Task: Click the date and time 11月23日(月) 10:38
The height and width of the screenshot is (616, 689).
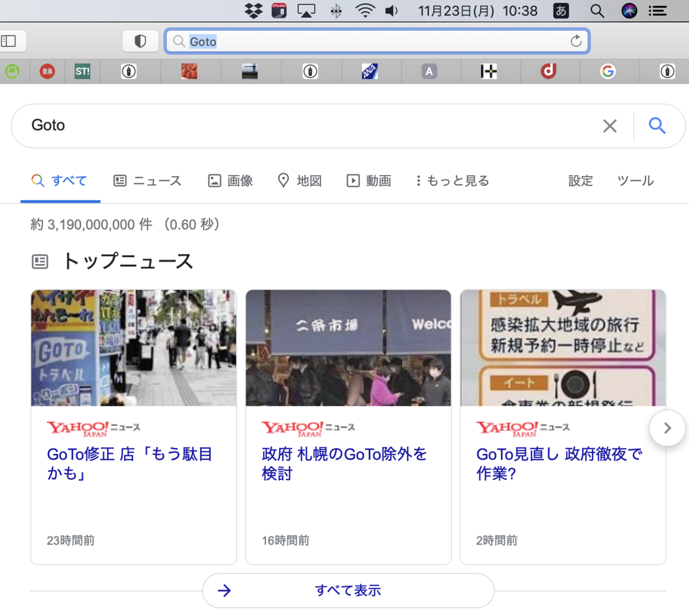Action: [478, 11]
